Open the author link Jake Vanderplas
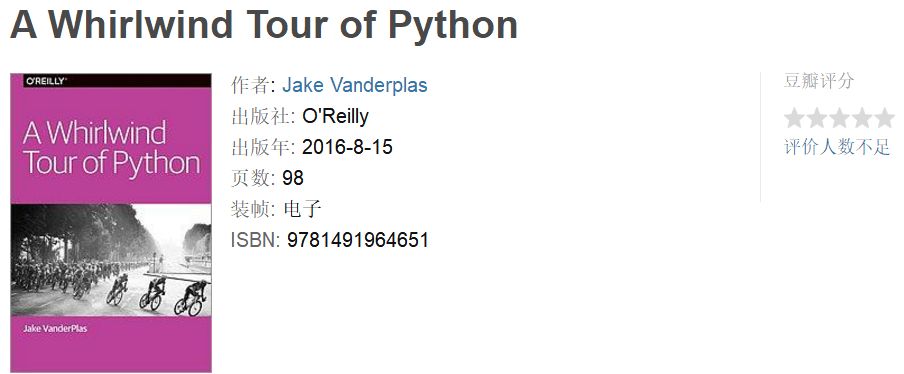This screenshot has width=904, height=374. 355,85
